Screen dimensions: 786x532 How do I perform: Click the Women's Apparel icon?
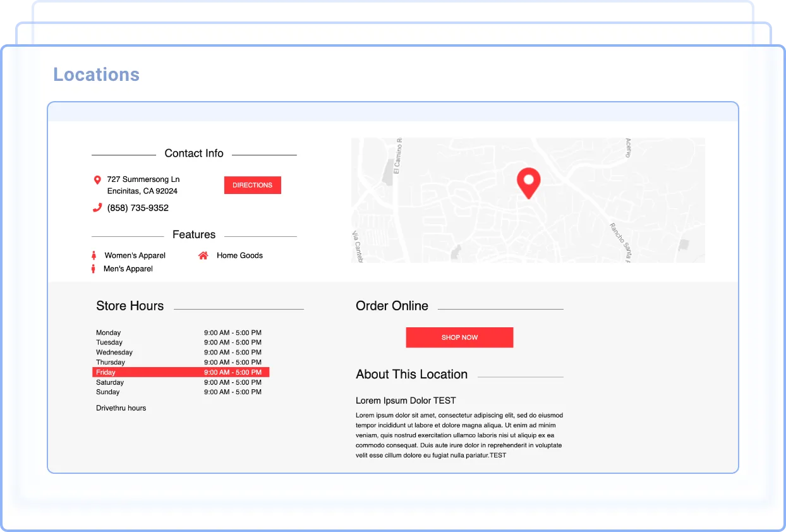point(94,255)
